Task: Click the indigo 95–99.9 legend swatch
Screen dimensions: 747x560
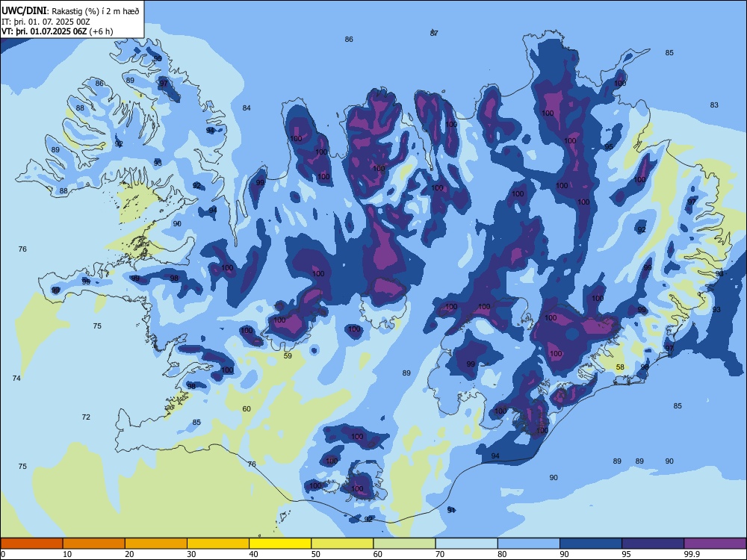Action: (x=653, y=544)
